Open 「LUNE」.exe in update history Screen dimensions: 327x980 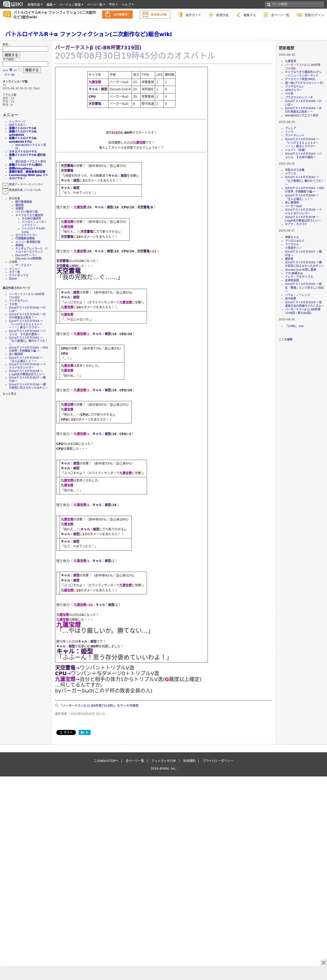(294, 326)
